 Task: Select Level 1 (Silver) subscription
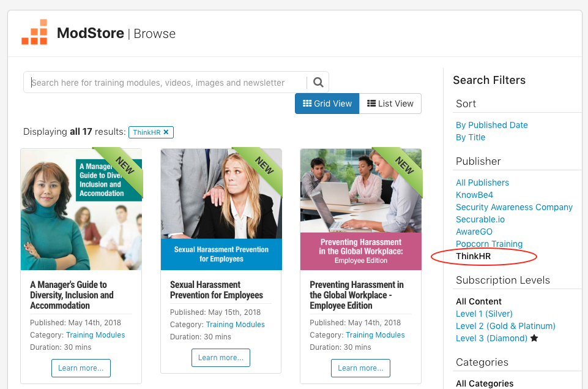tap(484, 314)
